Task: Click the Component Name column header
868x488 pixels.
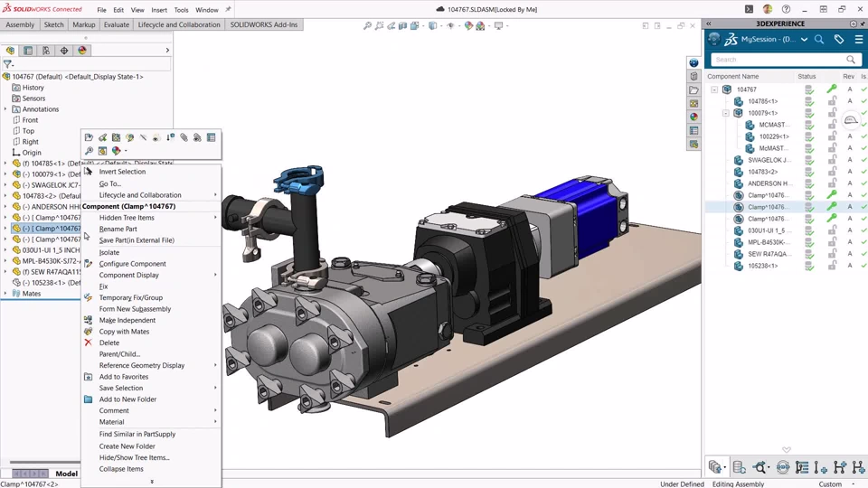Action: coord(733,76)
